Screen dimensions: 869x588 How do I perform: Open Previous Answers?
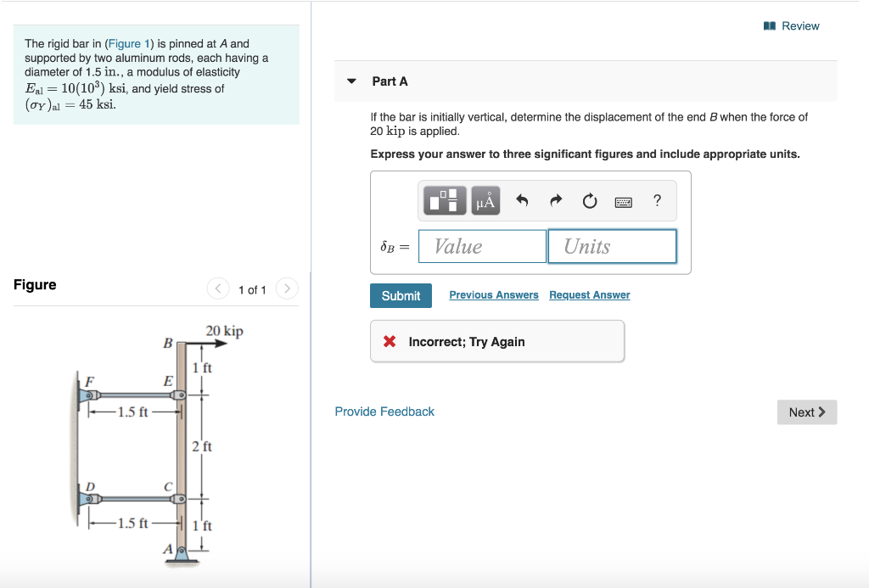493,294
